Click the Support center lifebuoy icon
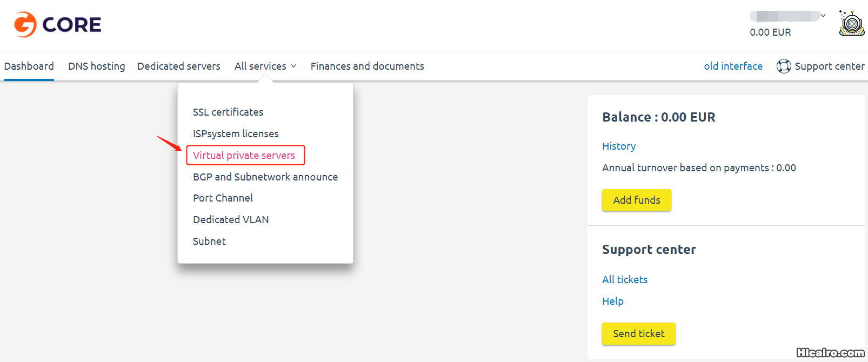Screen dimensions: 868x362 point(783,66)
